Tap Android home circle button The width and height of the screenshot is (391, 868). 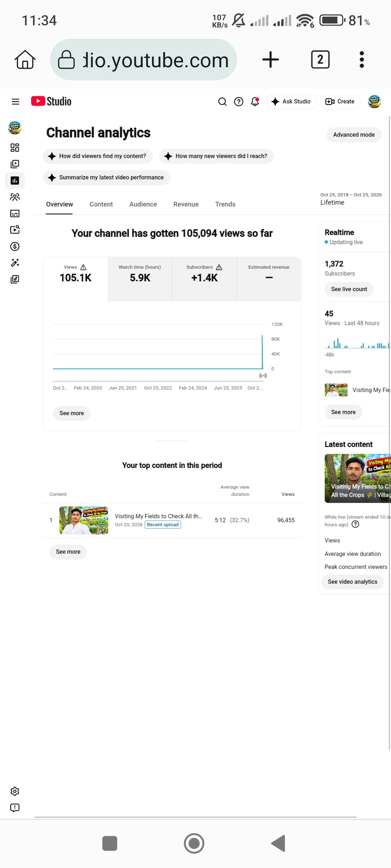coord(194,843)
